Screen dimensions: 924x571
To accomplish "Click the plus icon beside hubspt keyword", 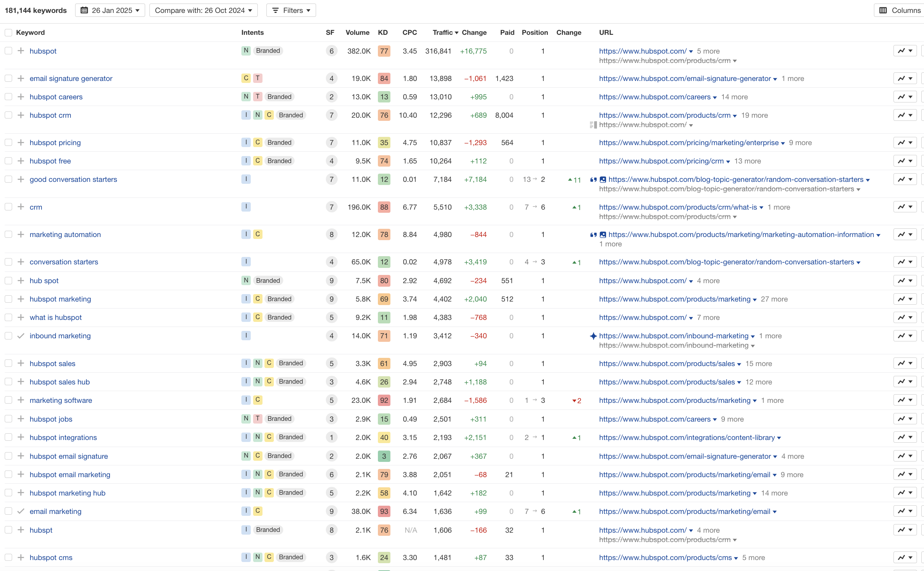I will [x=21, y=530].
